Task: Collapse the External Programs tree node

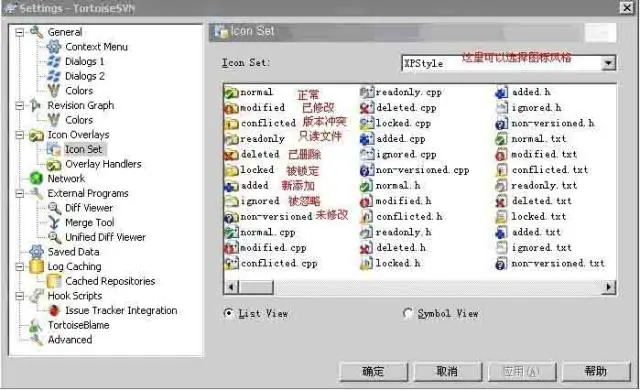Action: (x=20, y=193)
